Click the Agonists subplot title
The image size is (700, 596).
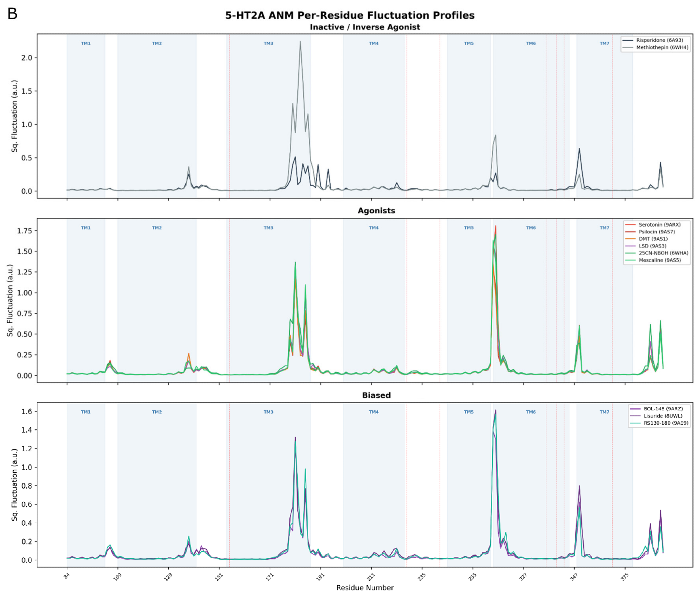[x=376, y=211]
